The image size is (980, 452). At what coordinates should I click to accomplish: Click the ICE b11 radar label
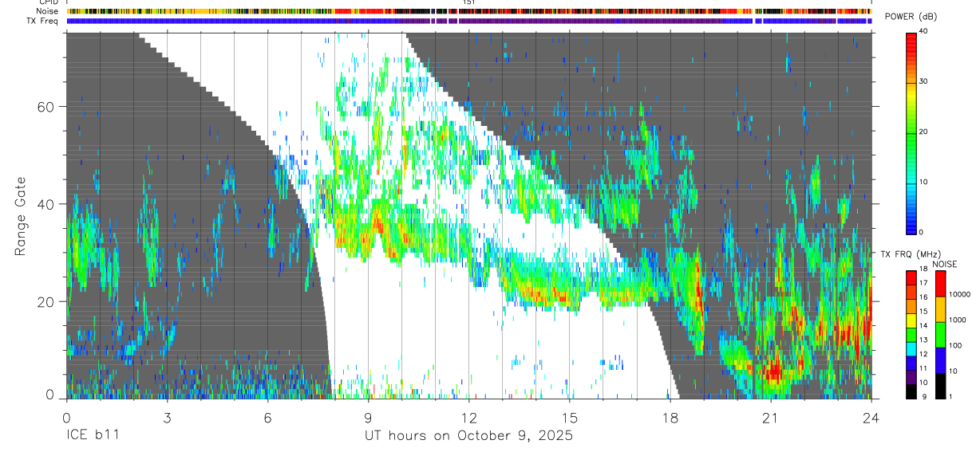pyautogui.click(x=93, y=436)
